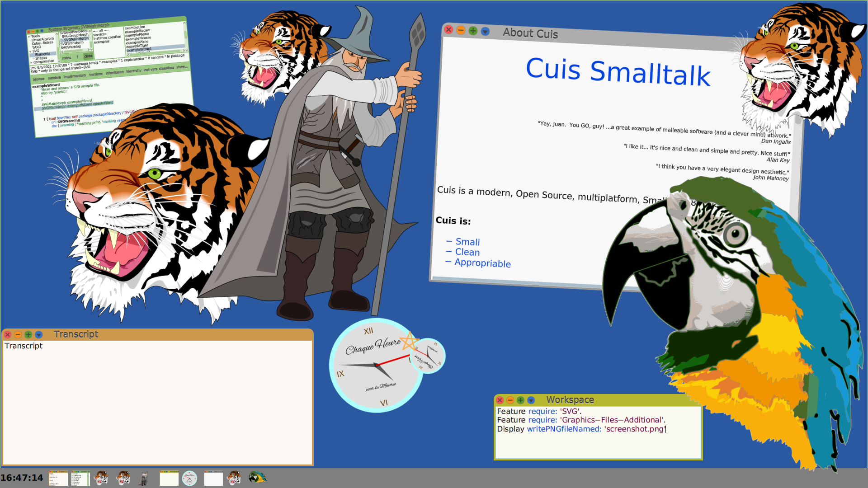The width and height of the screenshot is (868, 488).
Task: Click the taskbar clock showing 16:47:14
Action: point(22,478)
